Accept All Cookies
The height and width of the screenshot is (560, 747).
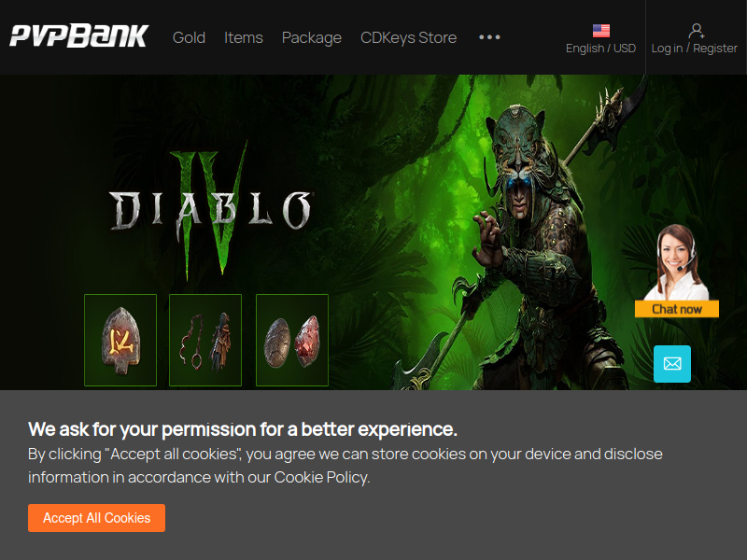pyautogui.click(x=97, y=518)
